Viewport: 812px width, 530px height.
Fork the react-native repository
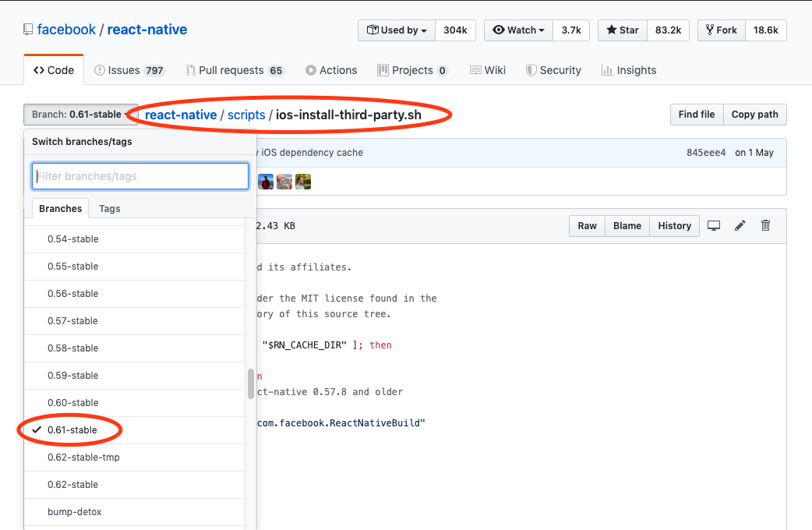point(722,30)
